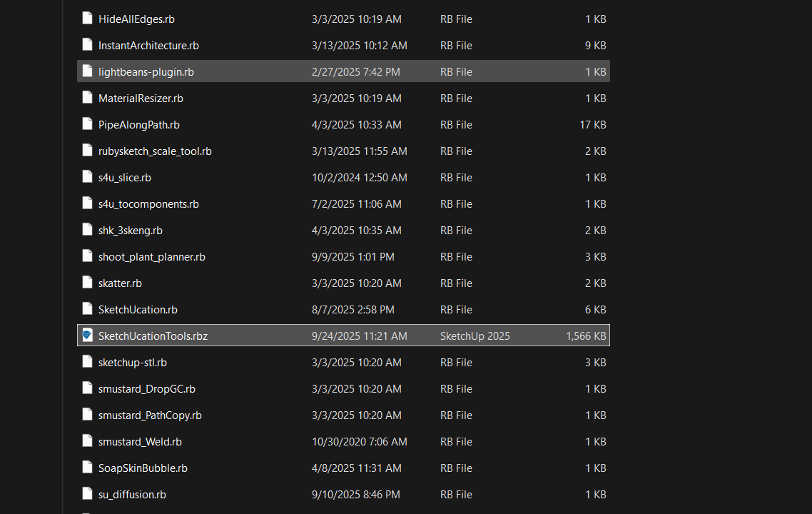Click the date 10/30/2020 7:06 AM
812x514 pixels.
click(360, 442)
